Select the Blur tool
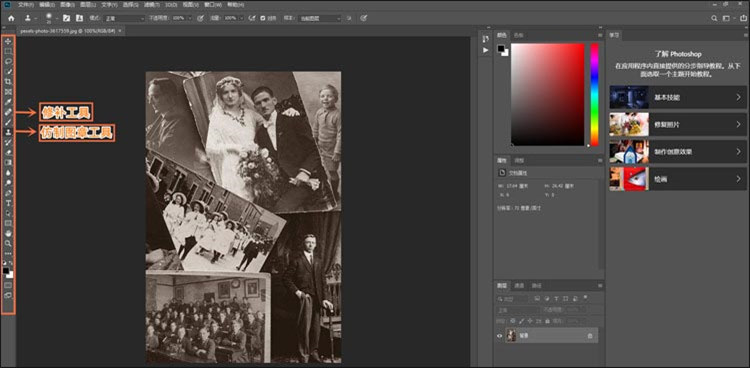The height and width of the screenshot is (368, 750). point(8,172)
